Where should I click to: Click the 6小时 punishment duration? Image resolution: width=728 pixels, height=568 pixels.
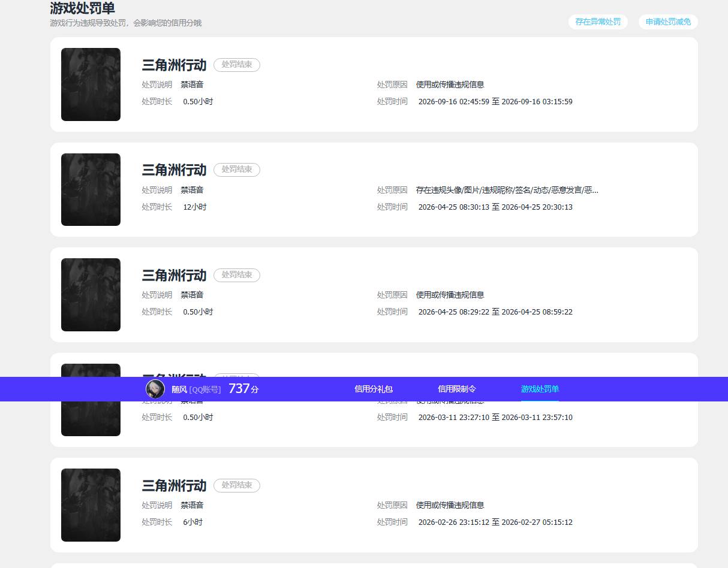click(x=193, y=522)
